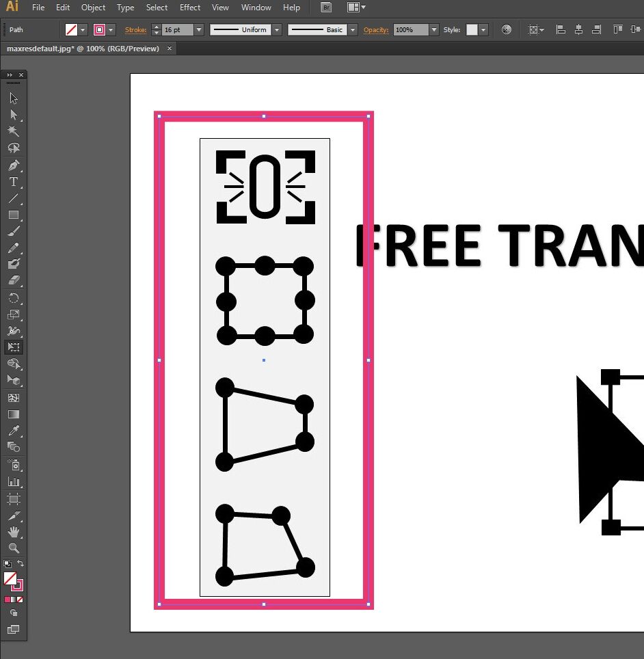The height and width of the screenshot is (659, 644).
Task: Choose the Eyedropper tool
Action: click(14, 431)
